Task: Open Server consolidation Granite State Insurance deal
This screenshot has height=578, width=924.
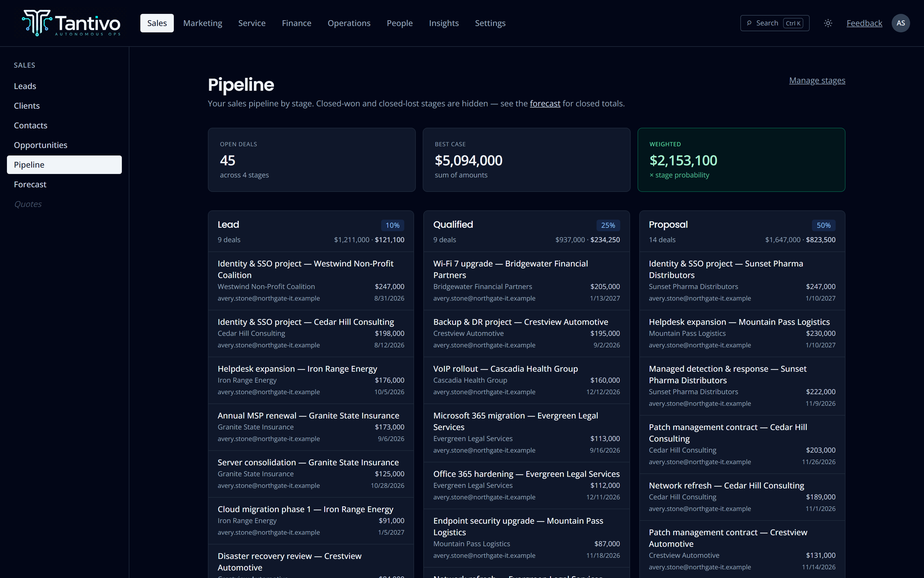Action: click(x=311, y=474)
